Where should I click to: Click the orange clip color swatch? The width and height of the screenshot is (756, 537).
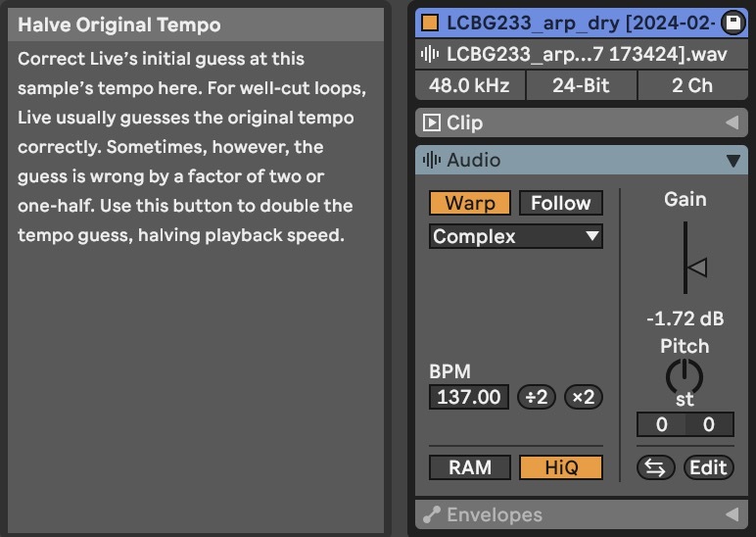(x=429, y=23)
